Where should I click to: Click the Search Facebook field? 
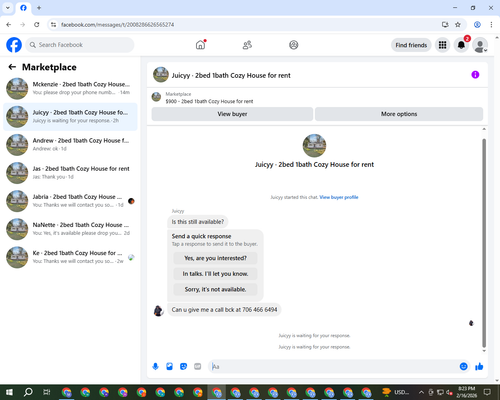tap(80, 45)
